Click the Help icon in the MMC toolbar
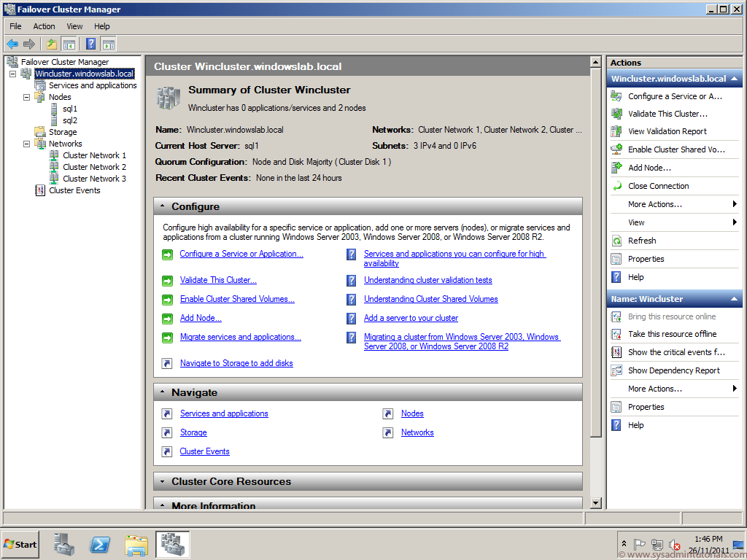Image resolution: width=747 pixels, height=560 pixels. 89,44
